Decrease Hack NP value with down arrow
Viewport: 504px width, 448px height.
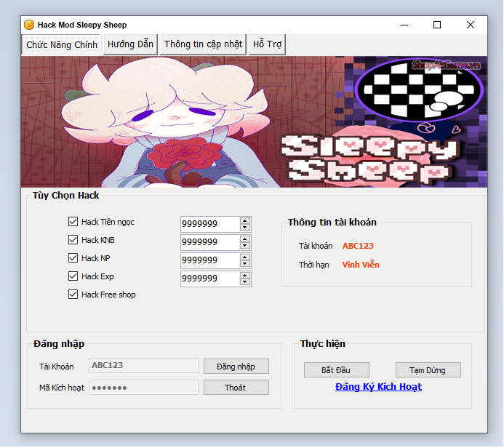pyautogui.click(x=245, y=264)
